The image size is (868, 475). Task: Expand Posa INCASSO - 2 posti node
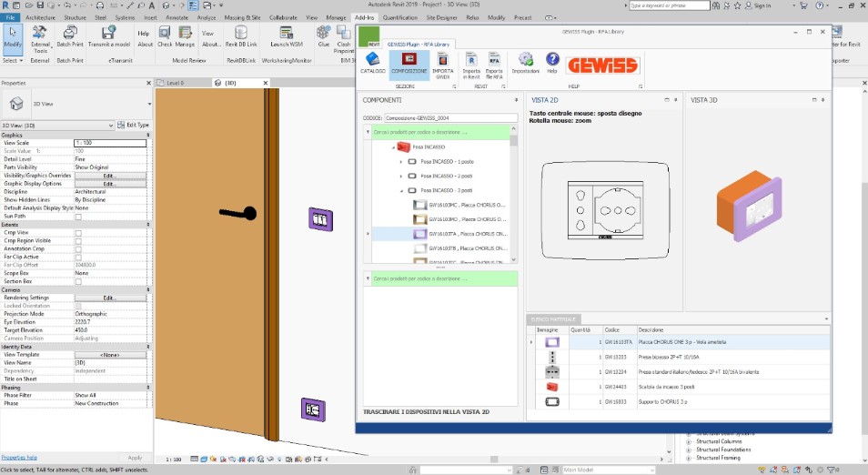pyautogui.click(x=400, y=176)
